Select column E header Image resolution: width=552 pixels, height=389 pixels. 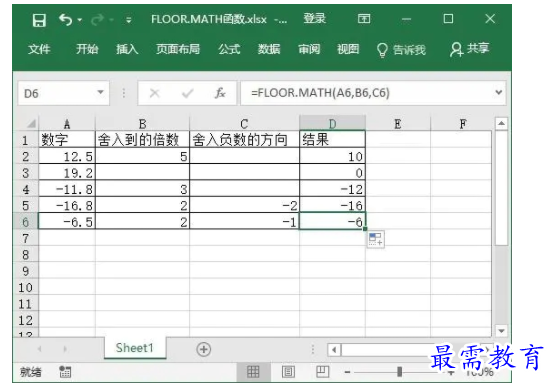point(398,124)
